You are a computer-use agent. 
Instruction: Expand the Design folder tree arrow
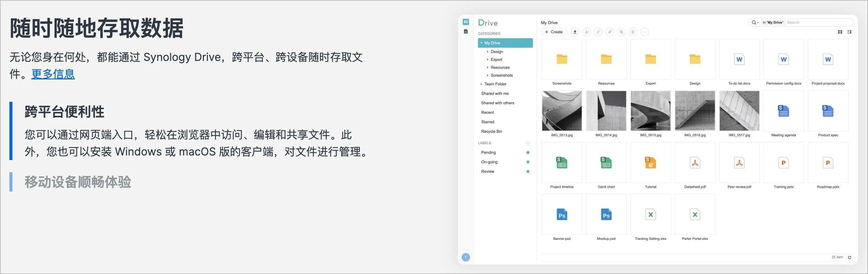pos(487,52)
